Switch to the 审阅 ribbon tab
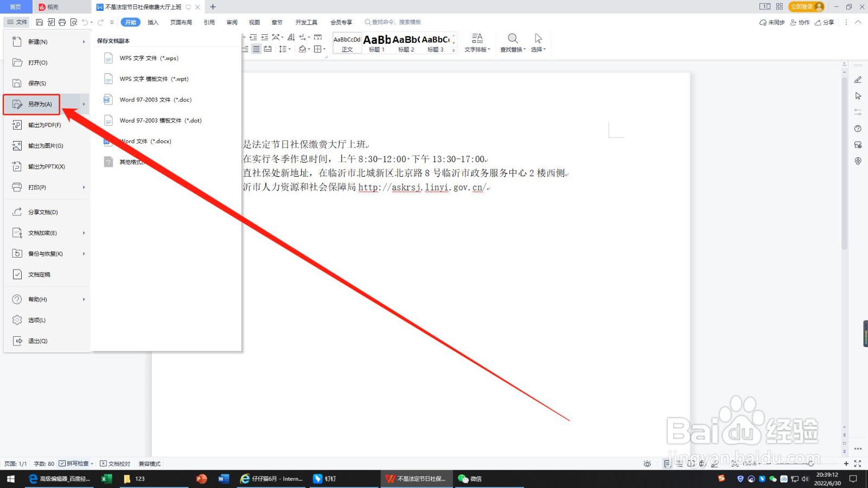This screenshot has height=488, width=868. [232, 22]
